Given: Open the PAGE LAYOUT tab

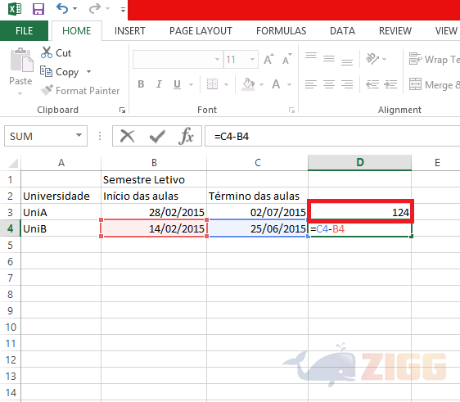Looking at the screenshot, I should tap(201, 31).
